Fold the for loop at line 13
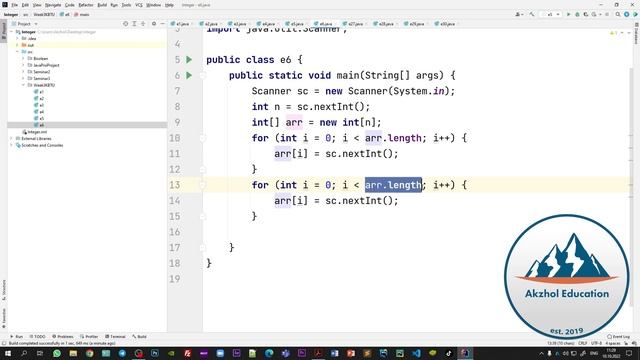640x360 pixels. [x=203, y=185]
